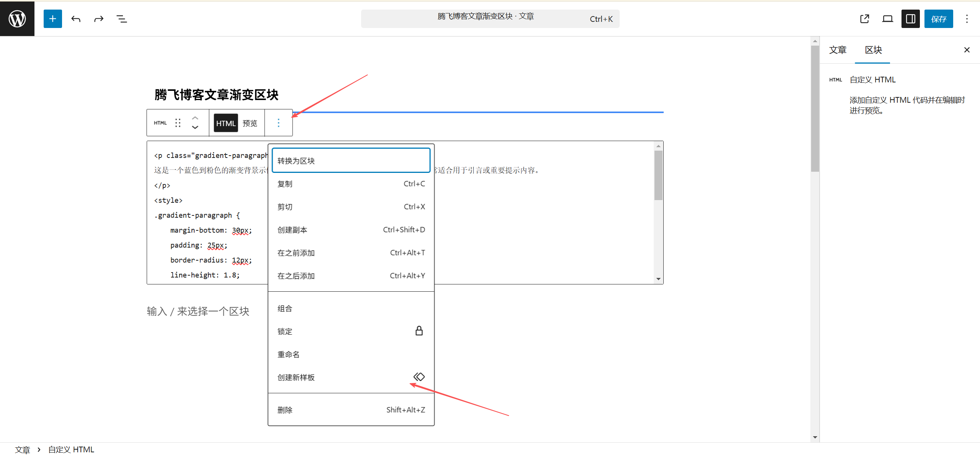Click the 文章 breadcrumb link at bottom

[x=23, y=449]
